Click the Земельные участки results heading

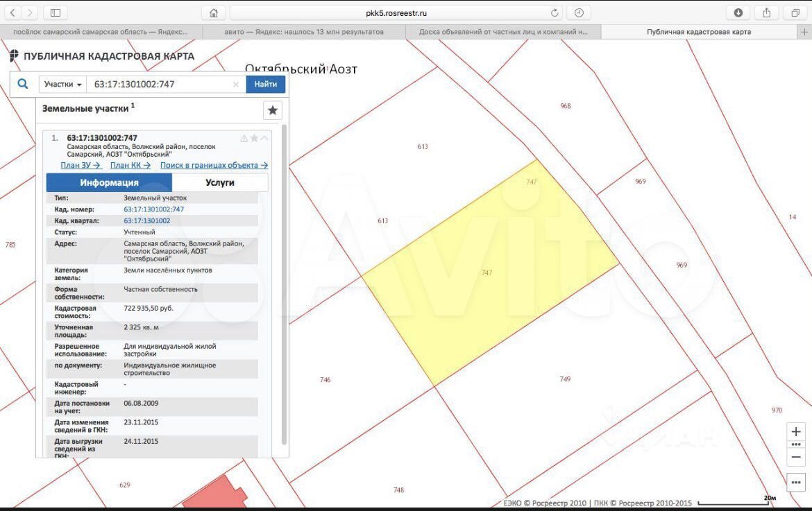89,108
